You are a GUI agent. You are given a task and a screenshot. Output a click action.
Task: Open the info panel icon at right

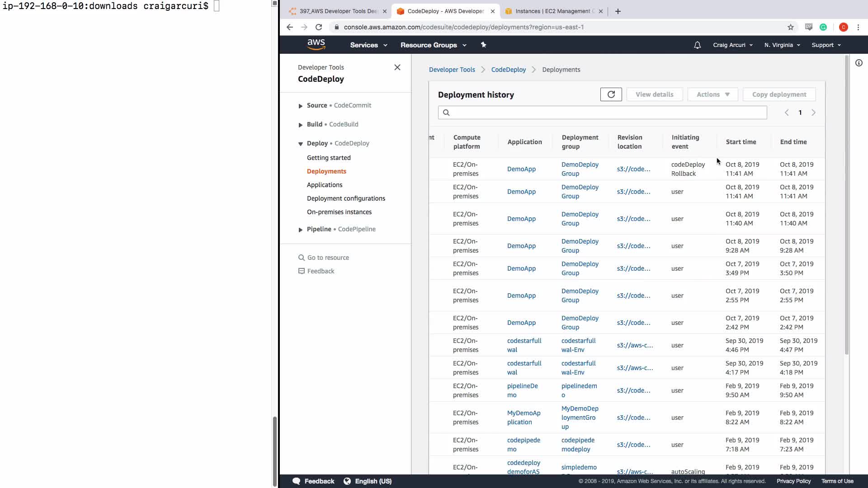[x=859, y=63]
